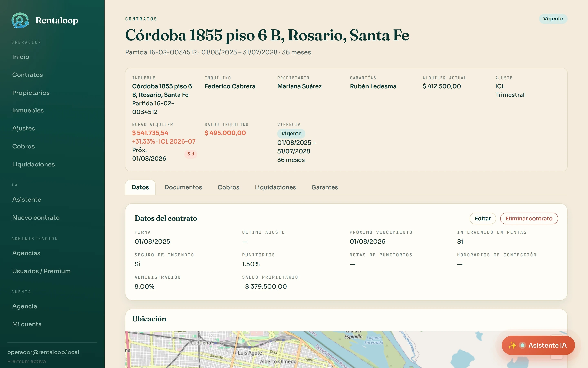Click the firma date 01/08/2025
Image resolution: width=588 pixels, height=368 pixels.
(152, 241)
